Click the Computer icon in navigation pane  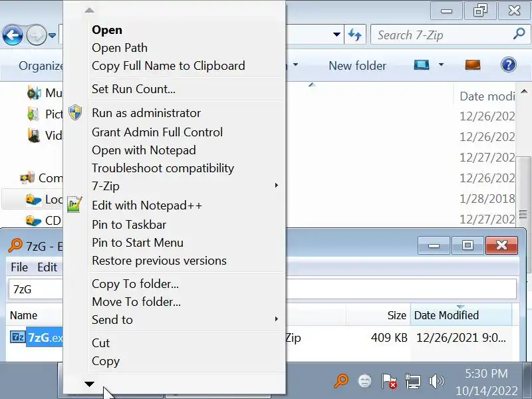pos(27,178)
